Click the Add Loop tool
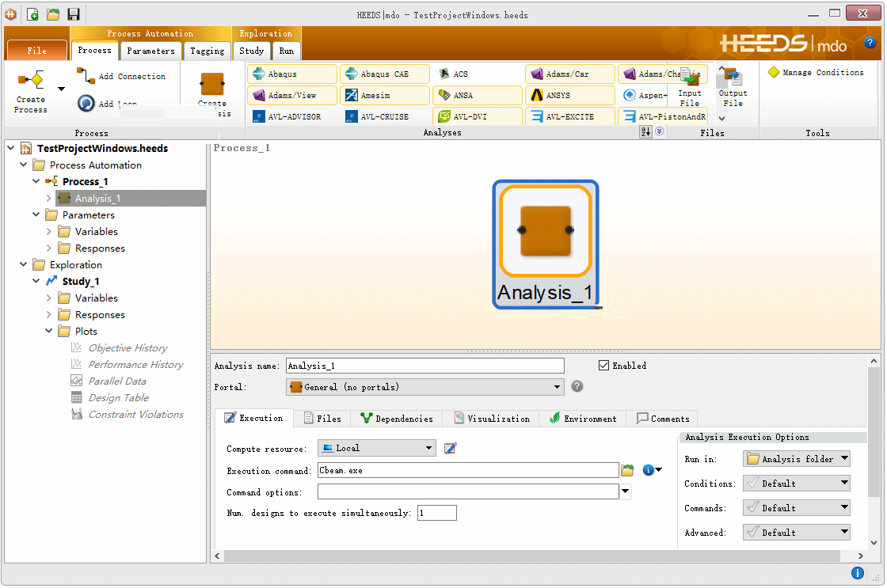The height and width of the screenshot is (588, 887). pyautogui.click(x=108, y=103)
